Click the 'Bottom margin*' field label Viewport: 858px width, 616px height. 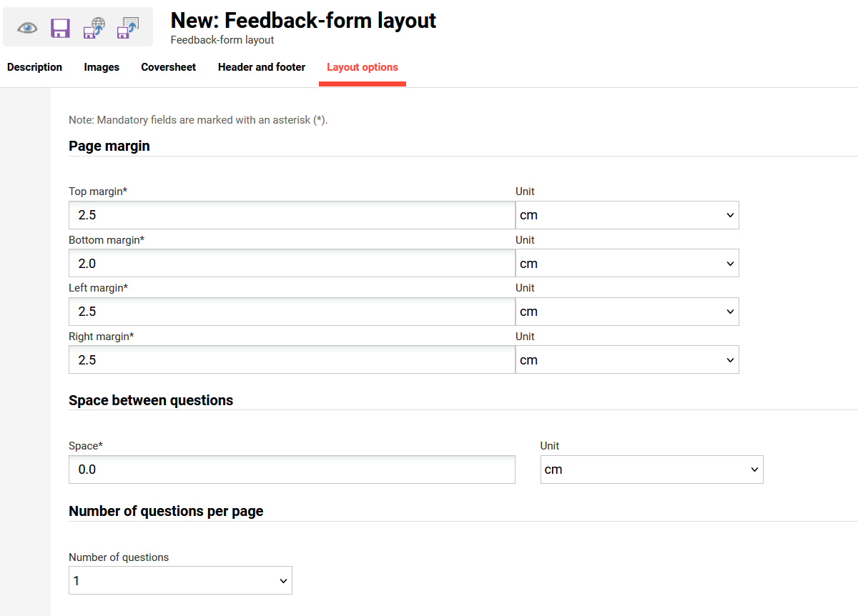pyautogui.click(x=107, y=240)
